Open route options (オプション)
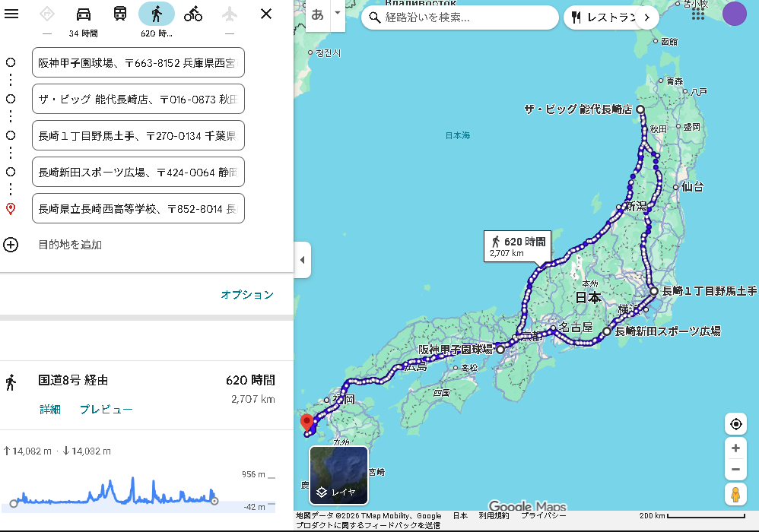 [247, 295]
